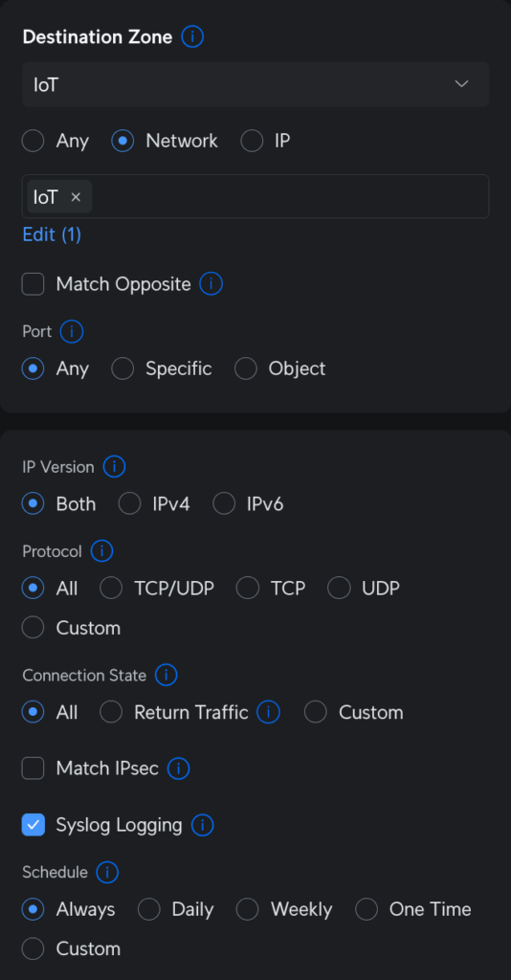
Task: Click the Destination Zone info icon
Action: pos(192,37)
